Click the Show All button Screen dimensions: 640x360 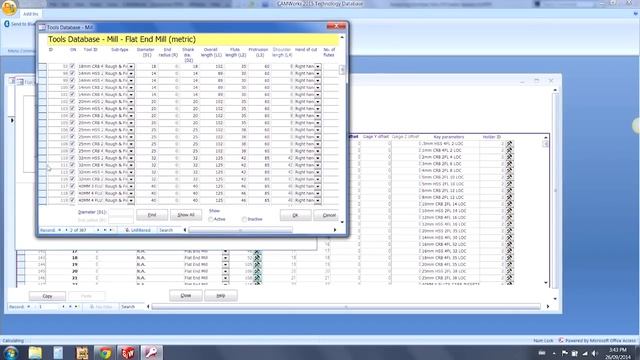(186, 215)
